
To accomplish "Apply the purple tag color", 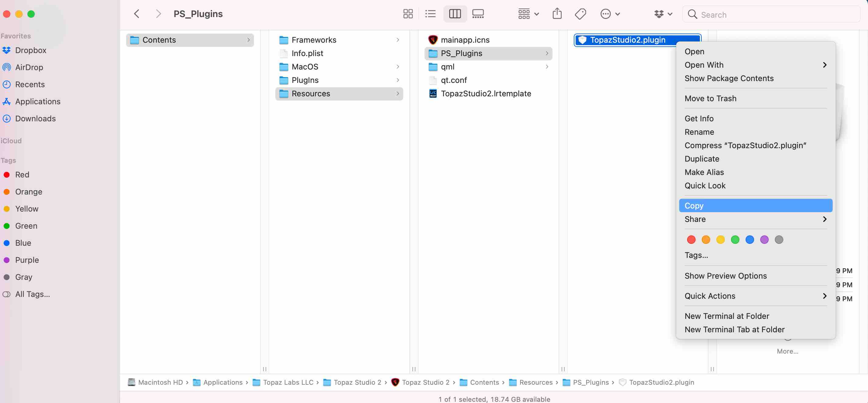I will 764,240.
